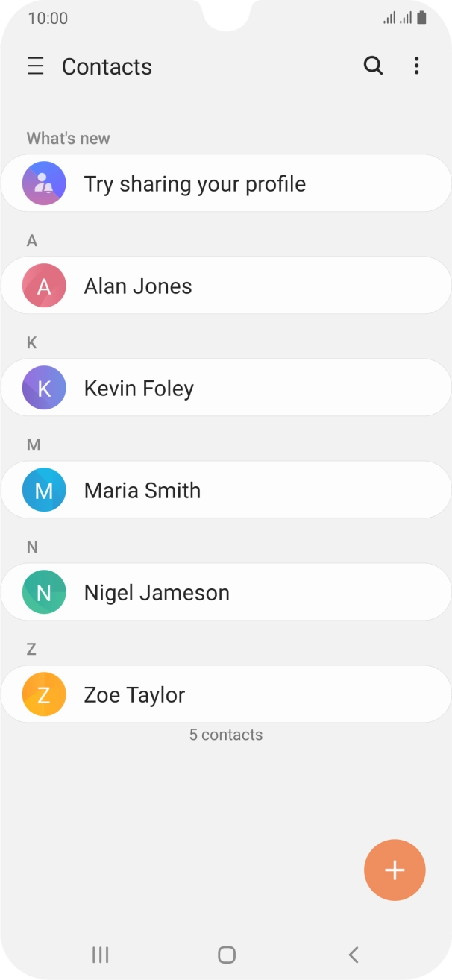Tap Maria Smith's blue avatar icon
The height and width of the screenshot is (980, 452).
tap(43, 489)
